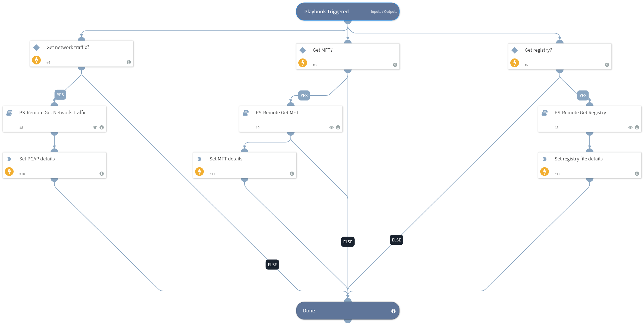Select the diamond condition icon on Get registry #7
This screenshot has width=644, height=326.
[514, 50]
